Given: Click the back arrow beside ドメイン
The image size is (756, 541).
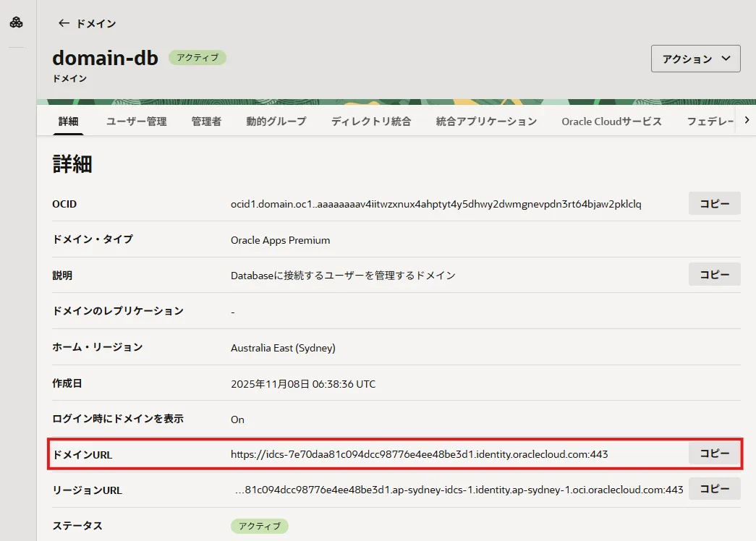Looking at the screenshot, I should click(64, 22).
